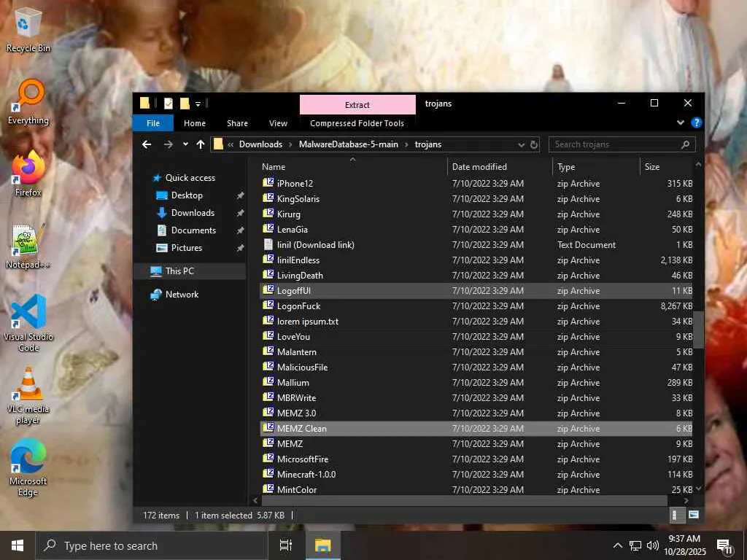Click the address bar refresh icon
The width and height of the screenshot is (747, 560).
[x=534, y=144]
